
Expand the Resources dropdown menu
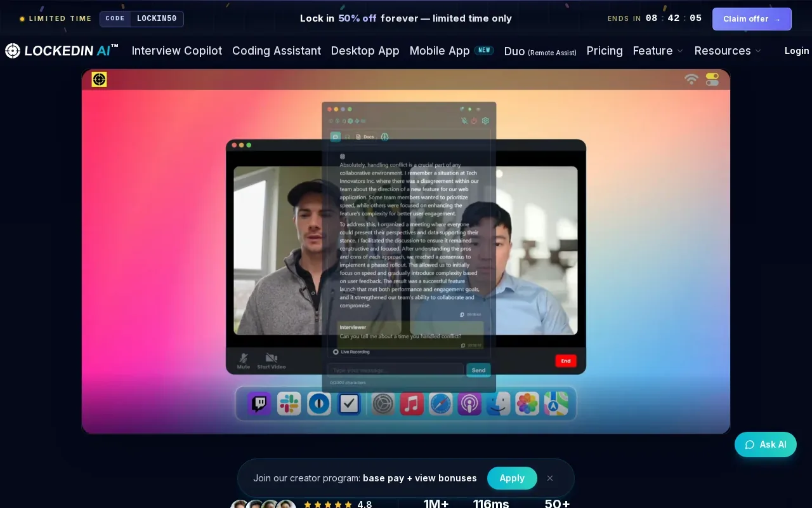tap(728, 51)
